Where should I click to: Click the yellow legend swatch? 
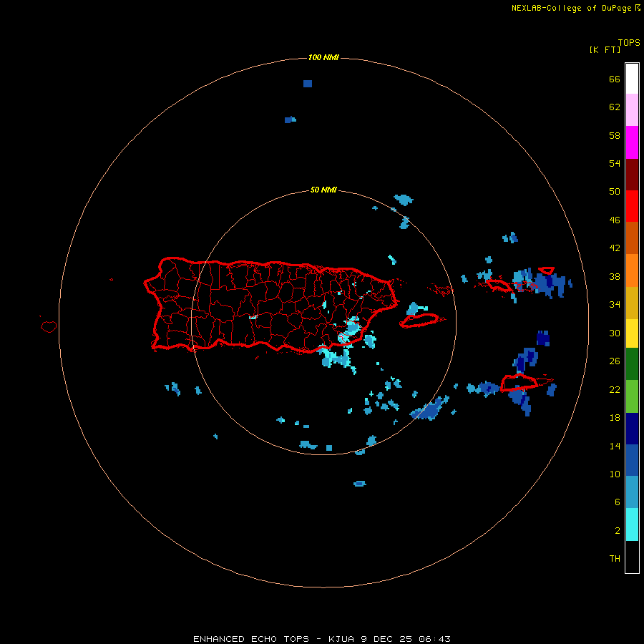pos(632,333)
